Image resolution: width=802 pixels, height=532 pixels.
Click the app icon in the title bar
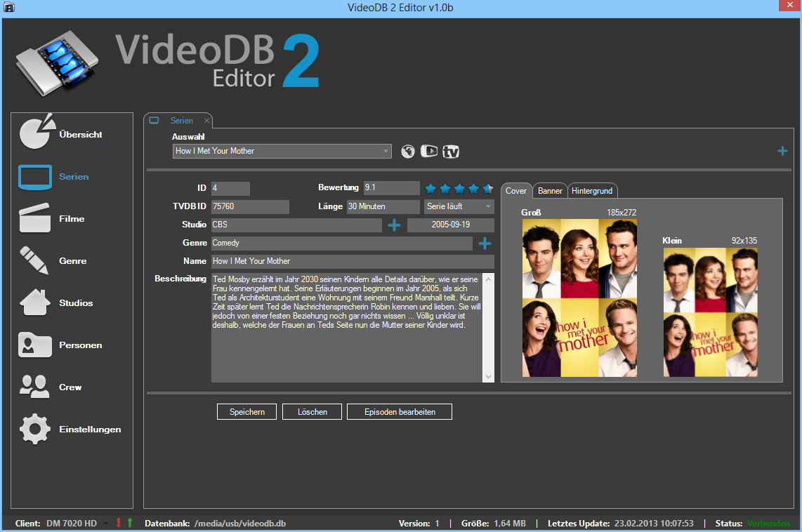tap(8, 7)
